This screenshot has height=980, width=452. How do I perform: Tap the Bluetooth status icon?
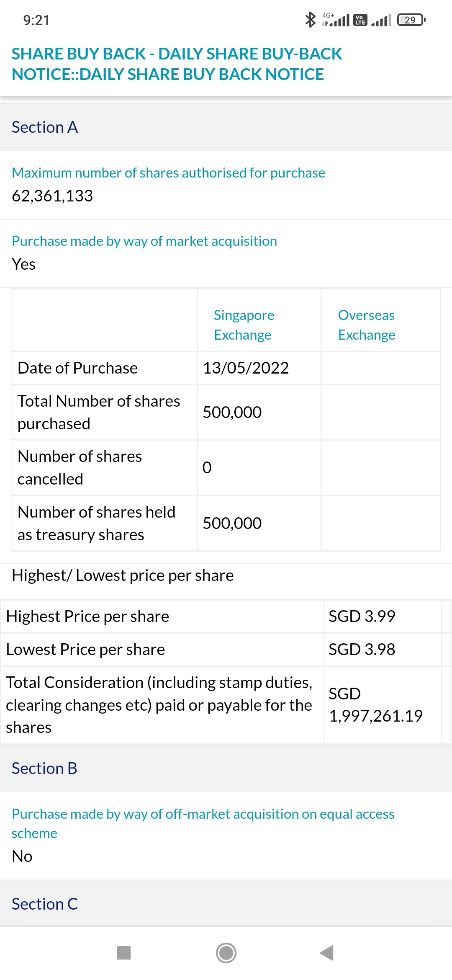tap(310, 20)
